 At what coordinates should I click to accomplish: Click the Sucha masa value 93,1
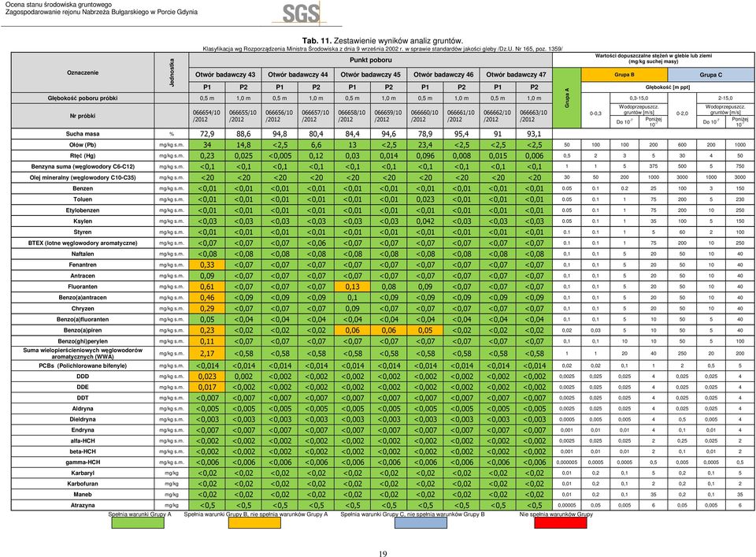click(x=534, y=134)
